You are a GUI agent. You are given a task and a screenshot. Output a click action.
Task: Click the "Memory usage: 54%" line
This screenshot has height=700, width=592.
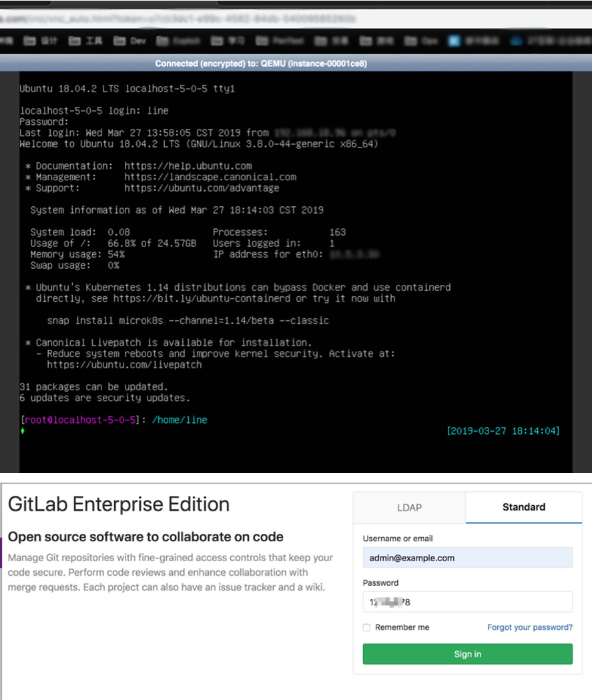[x=77, y=254]
